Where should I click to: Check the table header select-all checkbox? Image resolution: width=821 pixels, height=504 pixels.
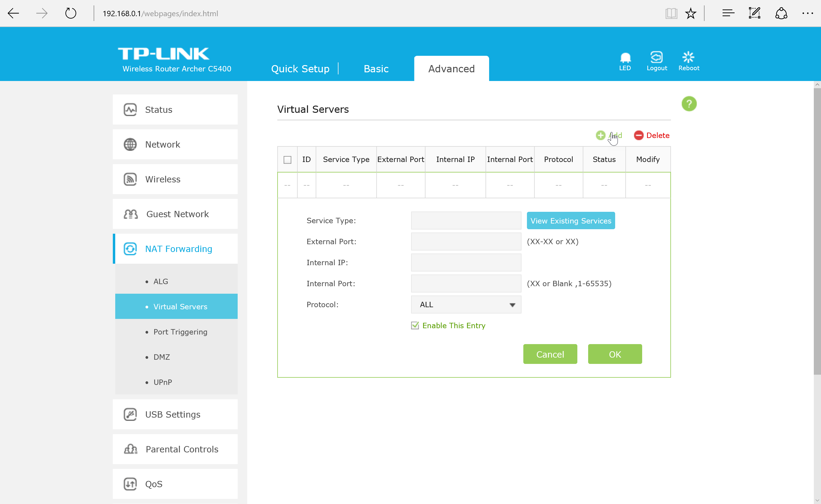click(x=287, y=160)
